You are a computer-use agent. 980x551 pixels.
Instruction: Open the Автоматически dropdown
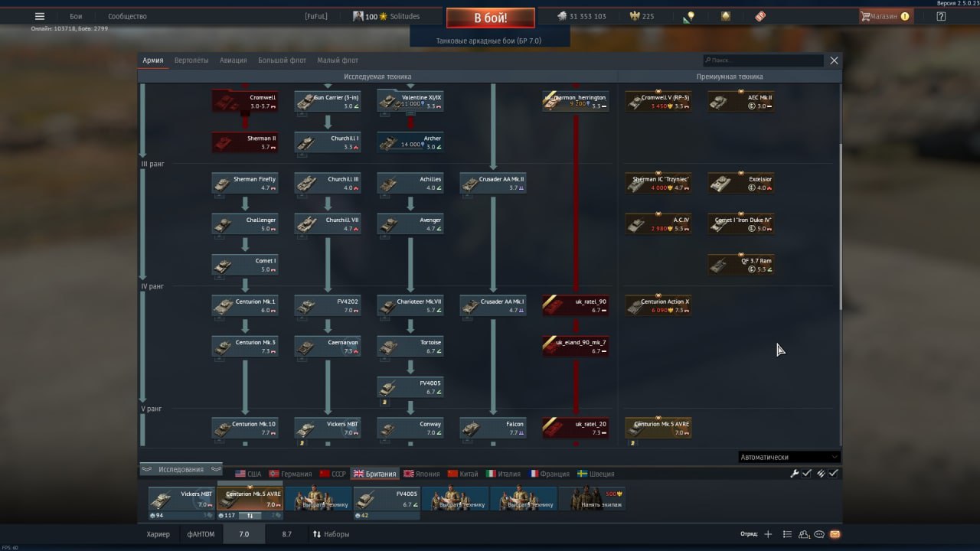tap(789, 457)
